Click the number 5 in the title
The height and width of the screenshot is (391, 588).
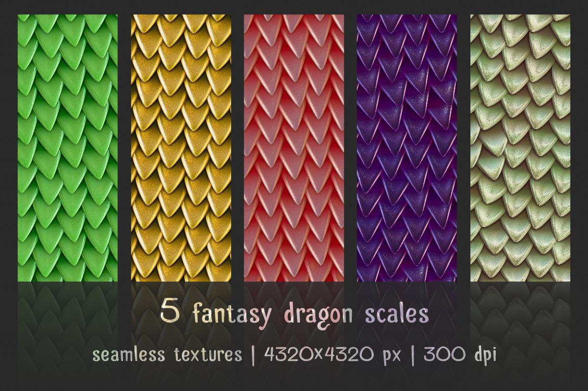point(170,311)
